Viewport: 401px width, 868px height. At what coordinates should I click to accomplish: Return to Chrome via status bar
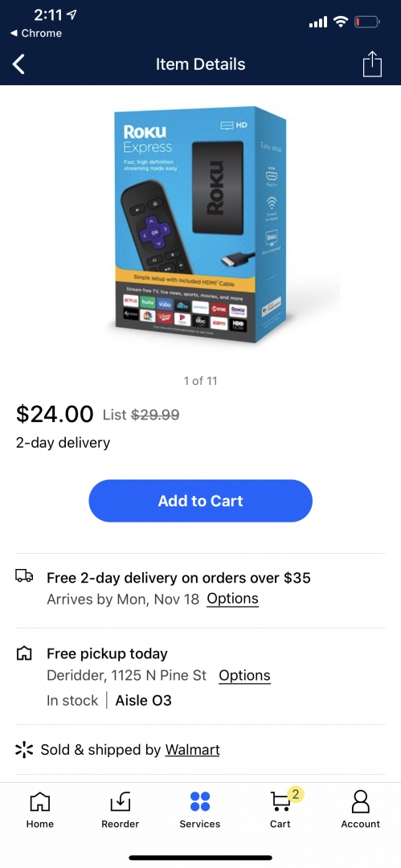click(36, 33)
